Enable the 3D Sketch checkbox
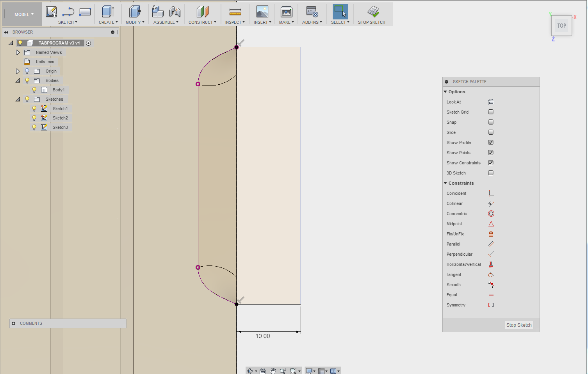Image resolution: width=588 pixels, height=374 pixels. pyautogui.click(x=491, y=173)
